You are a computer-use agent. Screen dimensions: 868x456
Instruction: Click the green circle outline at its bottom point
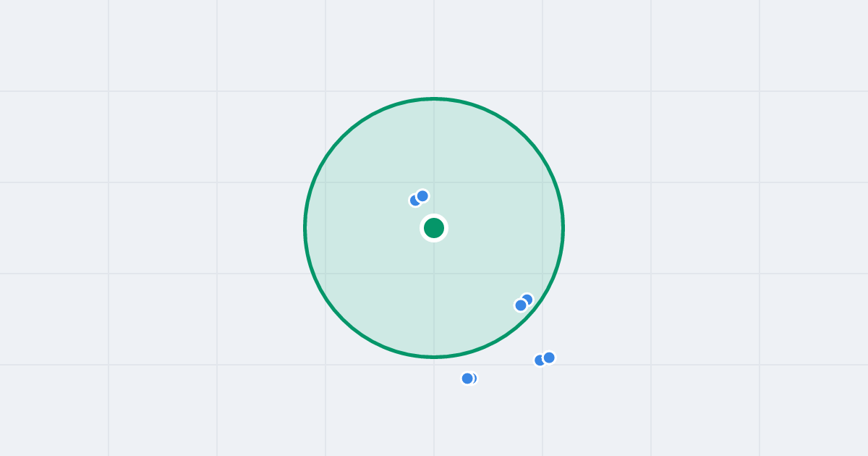pyautogui.click(x=434, y=357)
